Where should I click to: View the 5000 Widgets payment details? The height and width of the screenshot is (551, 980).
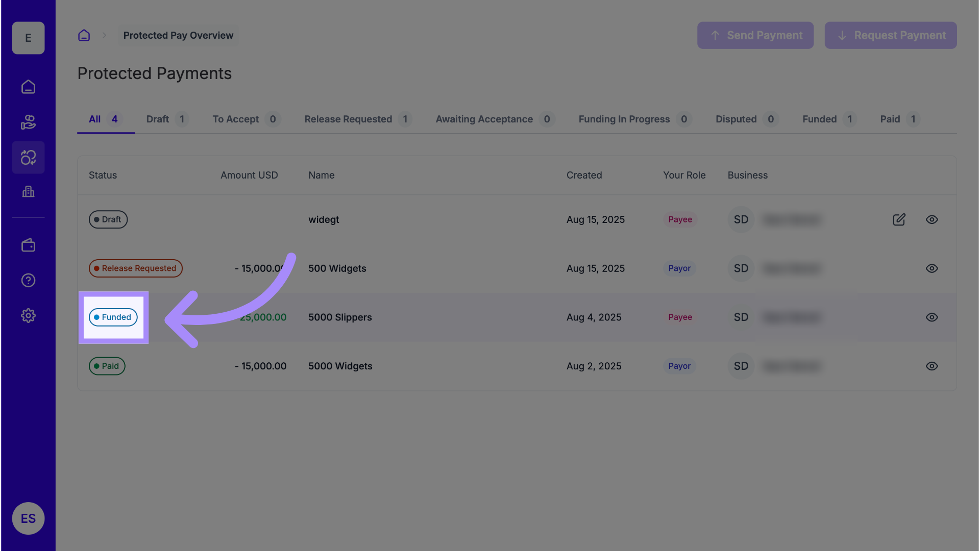pos(932,366)
